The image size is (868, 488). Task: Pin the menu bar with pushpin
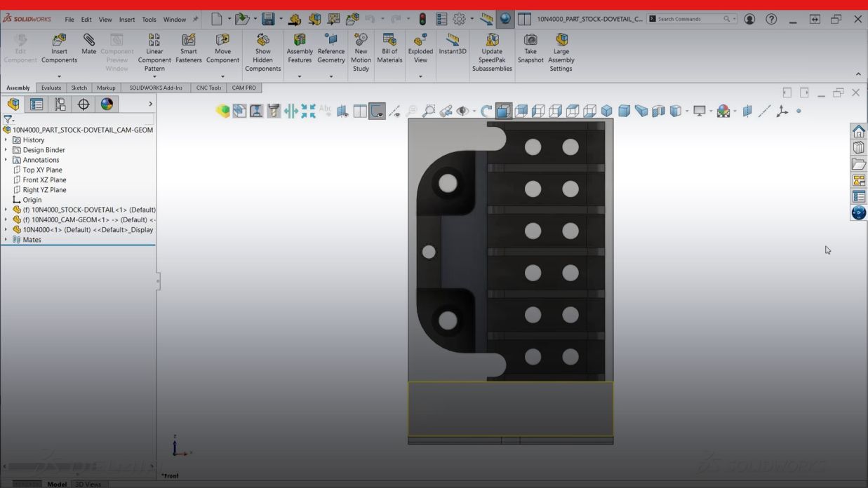(x=196, y=19)
